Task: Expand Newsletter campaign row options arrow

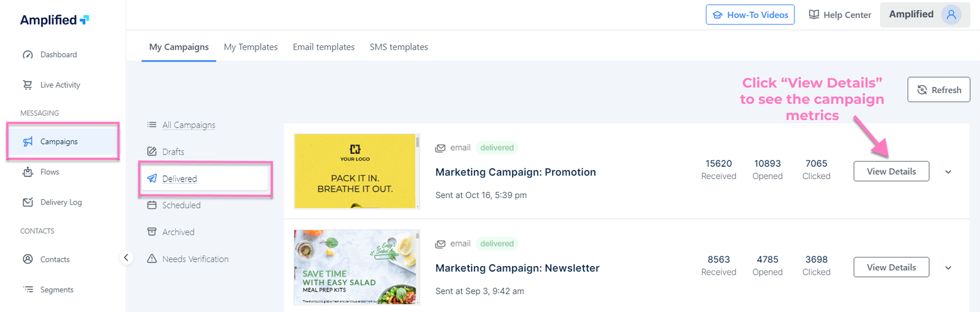Action: (948, 268)
